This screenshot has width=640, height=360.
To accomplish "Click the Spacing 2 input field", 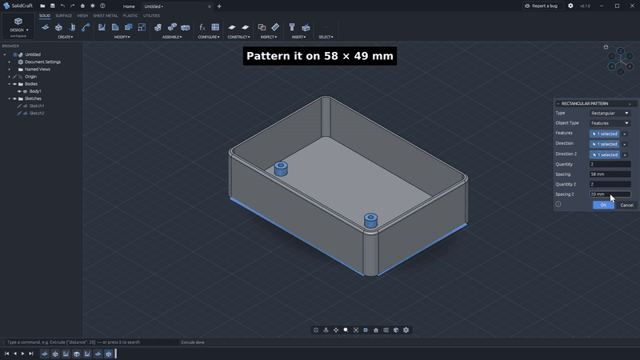I will 610,194.
